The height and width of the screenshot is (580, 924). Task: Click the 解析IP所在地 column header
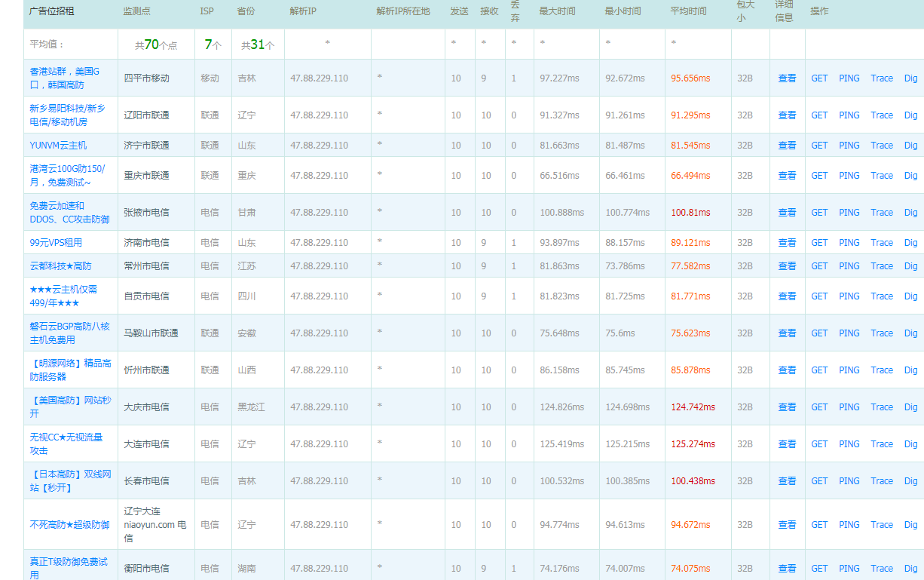pyautogui.click(x=403, y=11)
